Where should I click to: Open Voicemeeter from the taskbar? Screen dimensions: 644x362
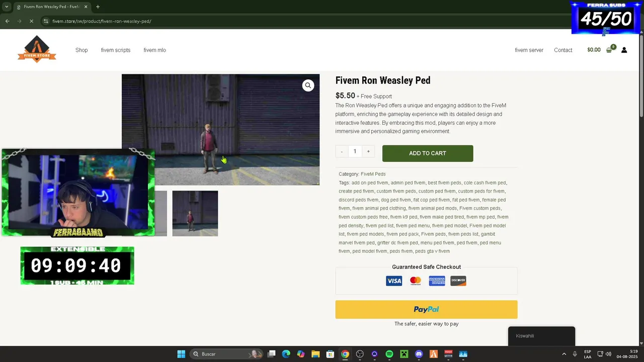point(448,354)
